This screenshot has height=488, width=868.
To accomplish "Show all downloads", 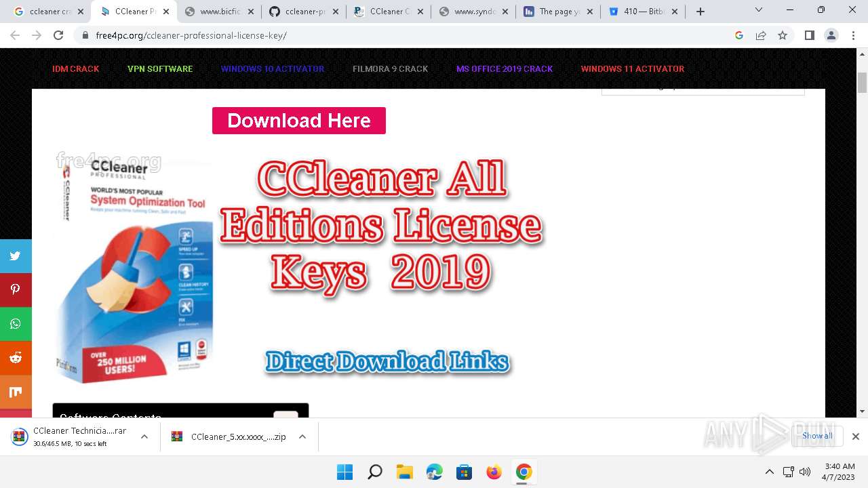I will [817, 436].
